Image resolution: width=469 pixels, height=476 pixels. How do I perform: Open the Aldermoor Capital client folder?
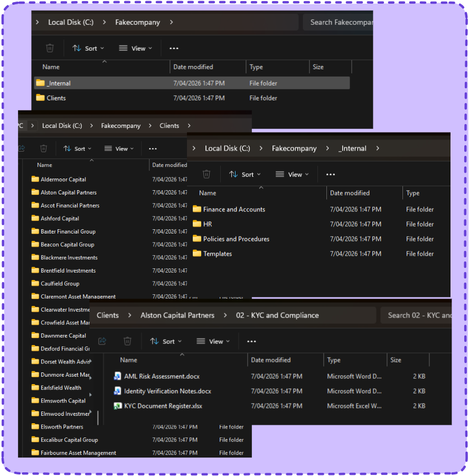pos(63,180)
